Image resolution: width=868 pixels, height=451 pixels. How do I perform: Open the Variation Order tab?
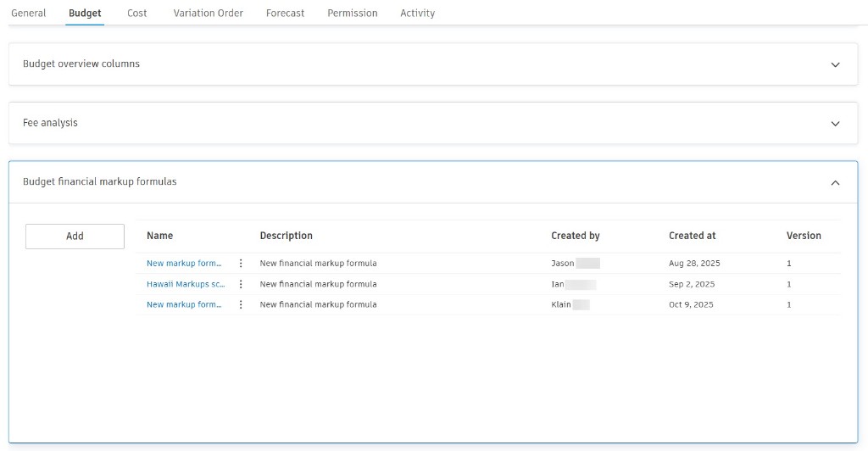(209, 13)
